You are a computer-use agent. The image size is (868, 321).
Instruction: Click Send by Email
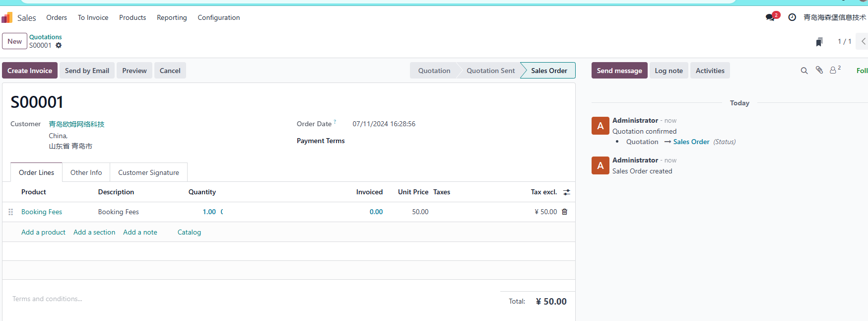click(87, 71)
